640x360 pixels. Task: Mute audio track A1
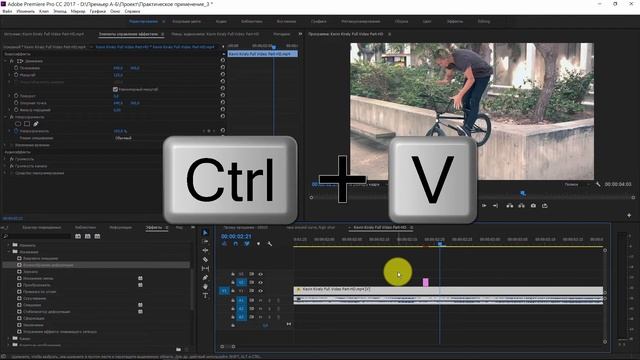(x=260, y=300)
